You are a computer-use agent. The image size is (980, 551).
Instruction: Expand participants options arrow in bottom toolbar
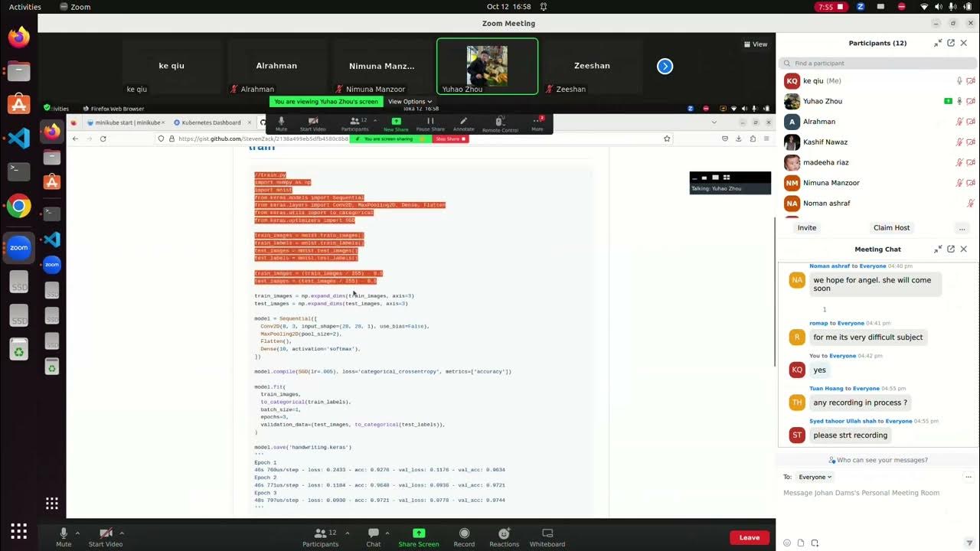tap(348, 533)
